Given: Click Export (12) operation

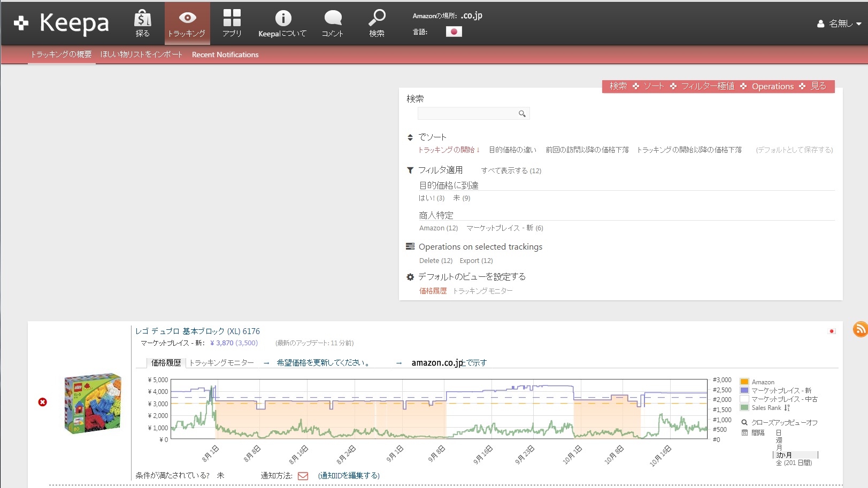Looking at the screenshot, I should tap(476, 261).
